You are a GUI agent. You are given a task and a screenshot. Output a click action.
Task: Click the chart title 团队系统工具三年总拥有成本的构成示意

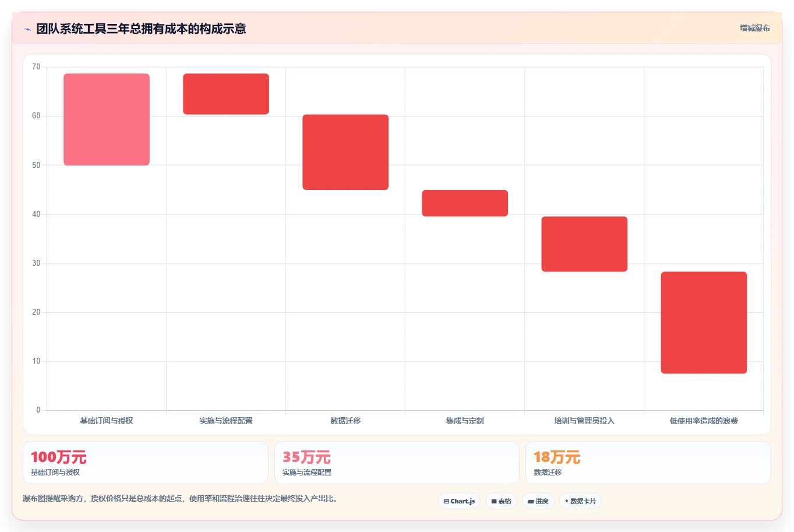(x=141, y=29)
